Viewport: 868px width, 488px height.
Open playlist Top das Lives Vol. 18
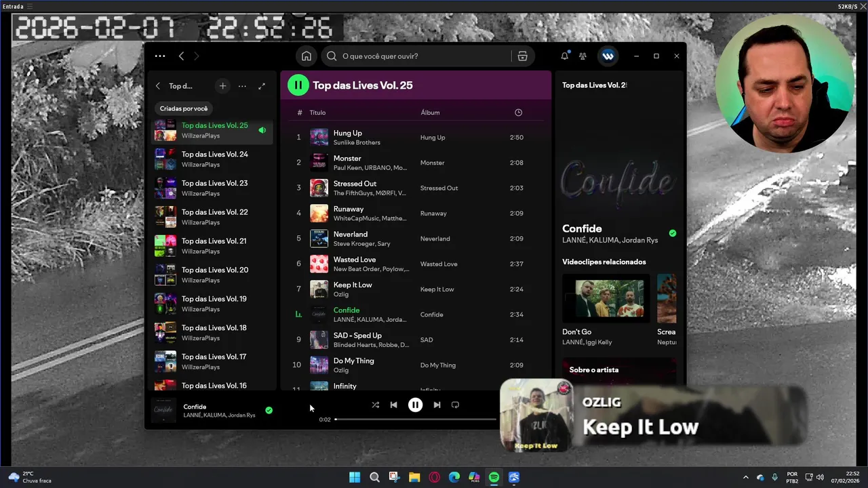tap(212, 333)
